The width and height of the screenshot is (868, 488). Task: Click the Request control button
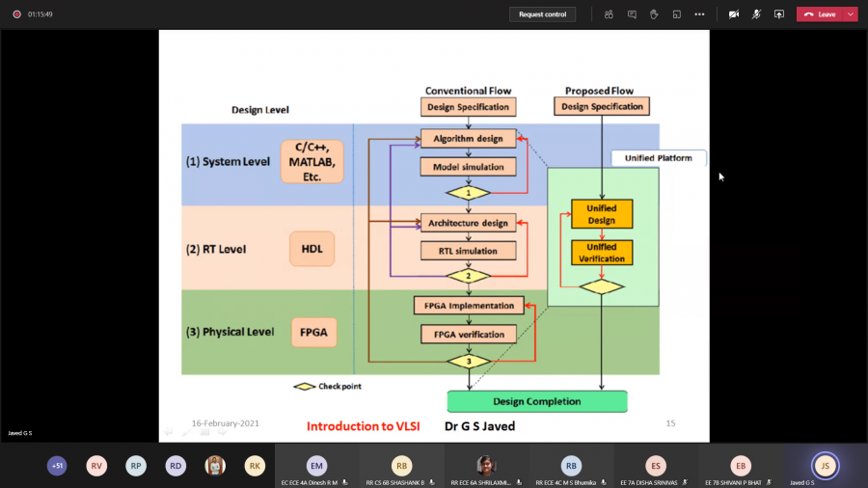point(542,14)
